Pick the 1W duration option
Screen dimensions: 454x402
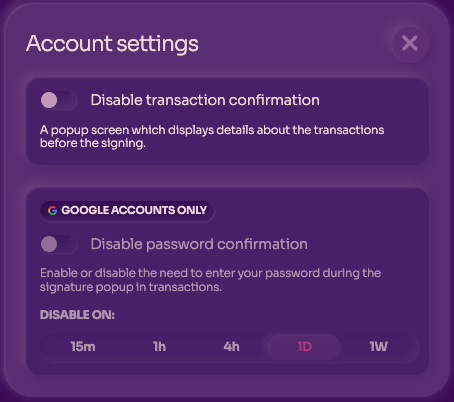click(378, 347)
